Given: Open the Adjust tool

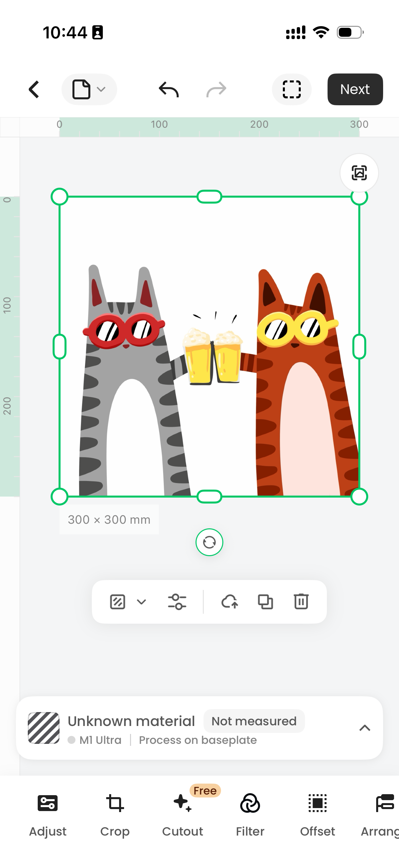Looking at the screenshot, I should [x=48, y=815].
